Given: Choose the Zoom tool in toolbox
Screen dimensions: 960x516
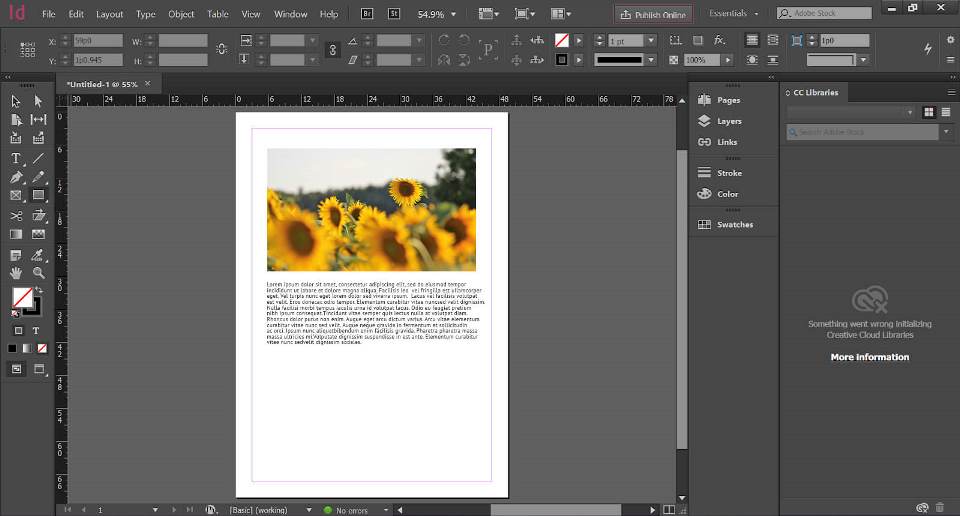Looking at the screenshot, I should pyautogui.click(x=38, y=272).
